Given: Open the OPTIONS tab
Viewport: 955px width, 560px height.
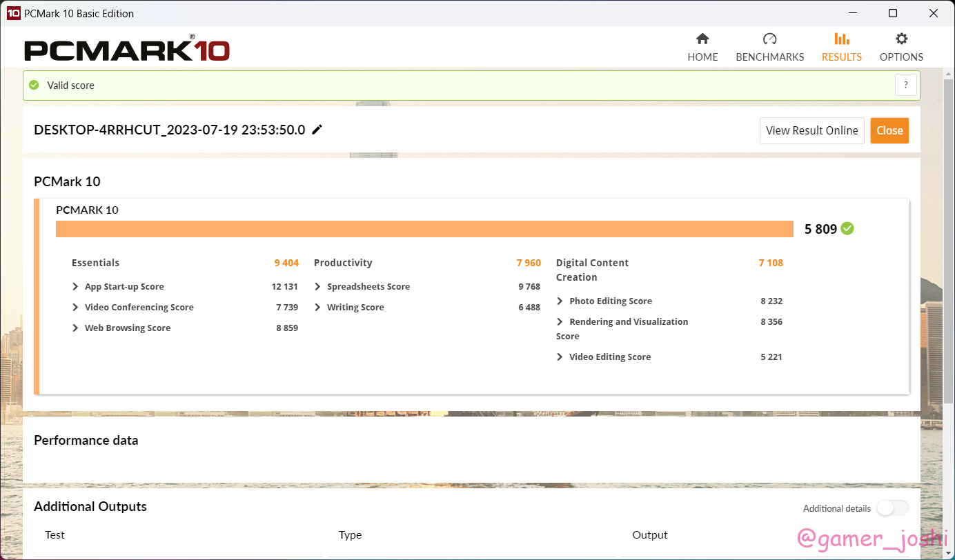Looking at the screenshot, I should click(901, 48).
